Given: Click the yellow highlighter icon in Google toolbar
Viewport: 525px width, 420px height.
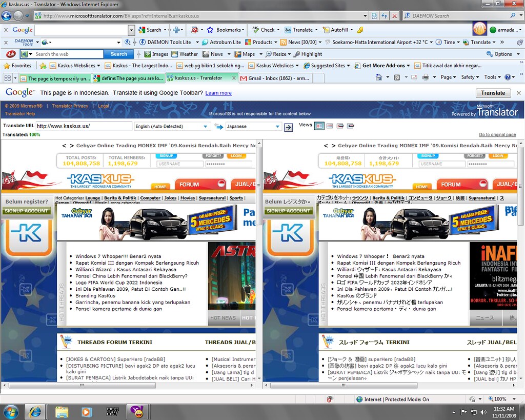Looking at the screenshot, I should point(360,30).
